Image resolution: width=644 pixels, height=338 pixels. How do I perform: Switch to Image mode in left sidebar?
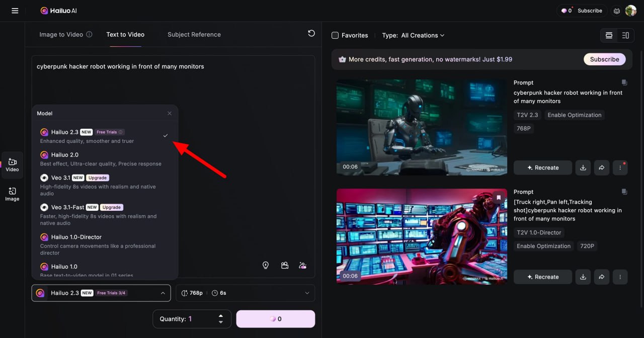coord(12,194)
